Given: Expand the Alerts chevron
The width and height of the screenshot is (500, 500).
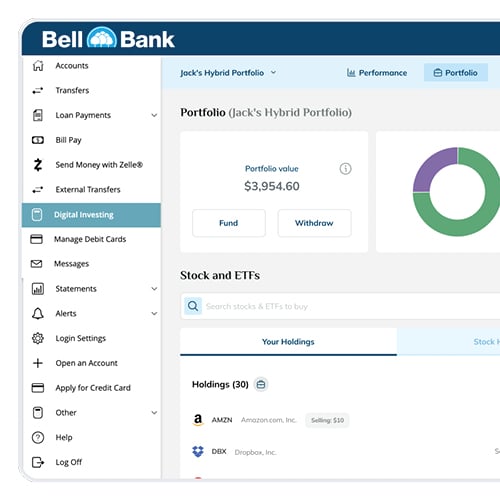Looking at the screenshot, I should click(x=154, y=313).
